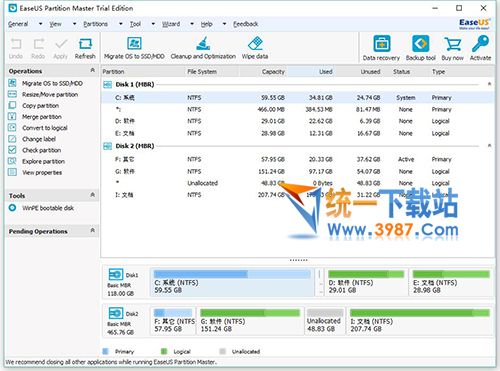500x371 pixels.
Task: Open the Data recovery tool
Action: tap(381, 44)
